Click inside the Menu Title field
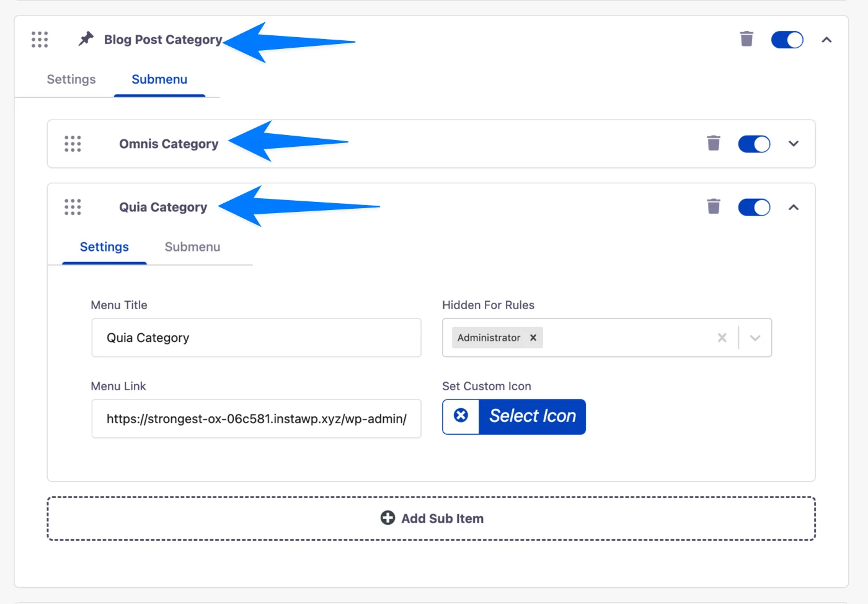This screenshot has height=604, width=868. tap(256, 338)
